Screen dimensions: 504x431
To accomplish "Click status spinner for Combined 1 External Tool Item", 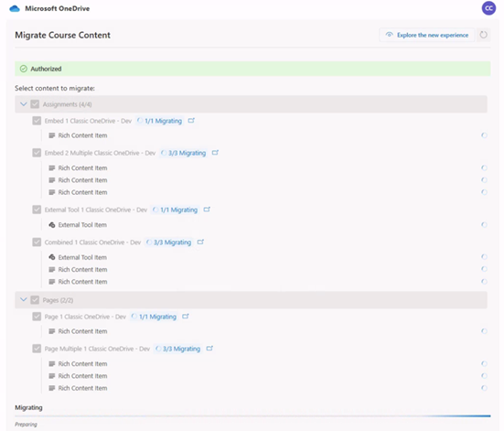I will pos(484,256).
